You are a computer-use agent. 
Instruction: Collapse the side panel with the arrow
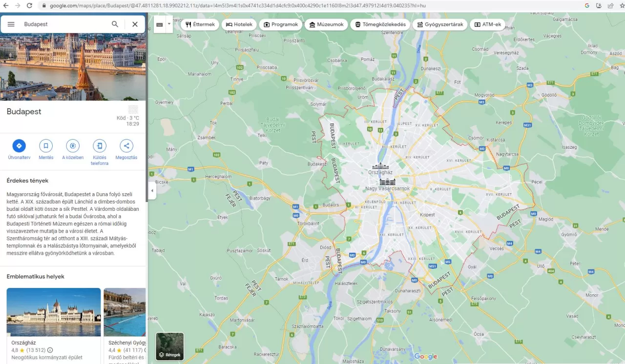point(152,191)
